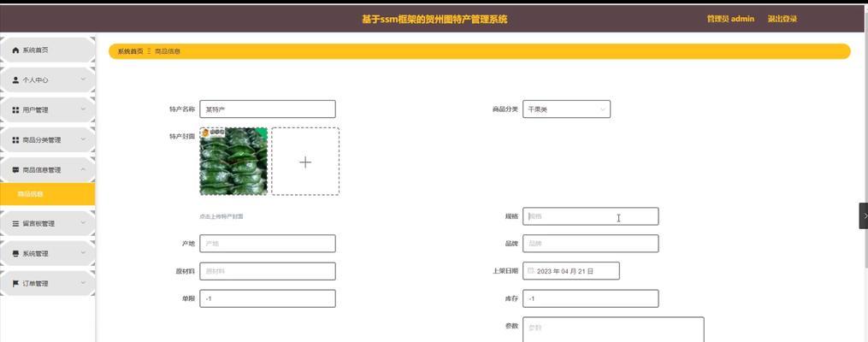The height and width of the screenshot is (342, 868).
Task: Click the icon beside 系统管理
Action: pos(15,253)
